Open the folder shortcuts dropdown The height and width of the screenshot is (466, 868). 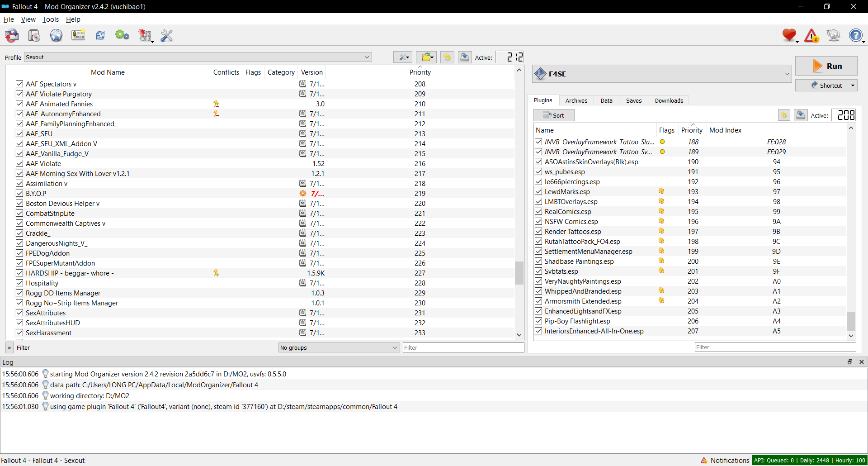[426, 57]
